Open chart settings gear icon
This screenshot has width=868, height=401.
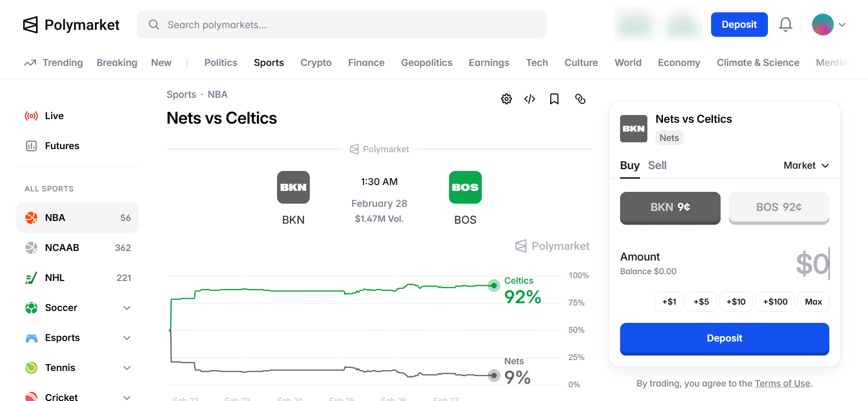coord(506,99)
